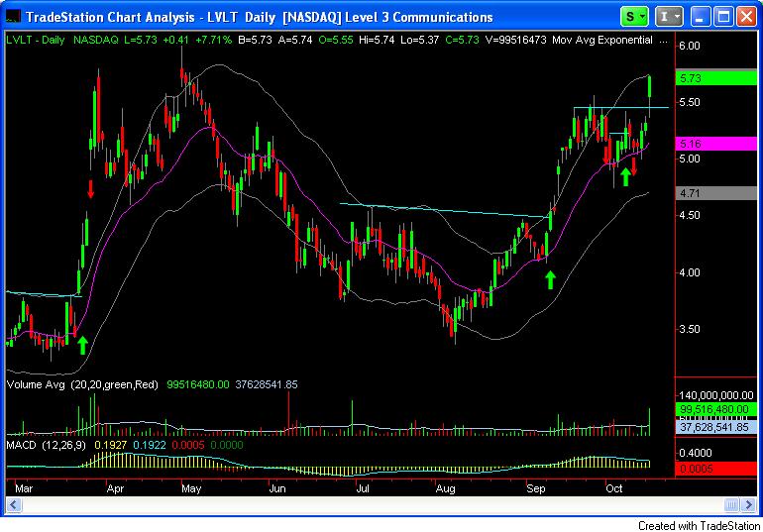Click the 'Mov Avg Exponential' indicator label

click(602, 41)
